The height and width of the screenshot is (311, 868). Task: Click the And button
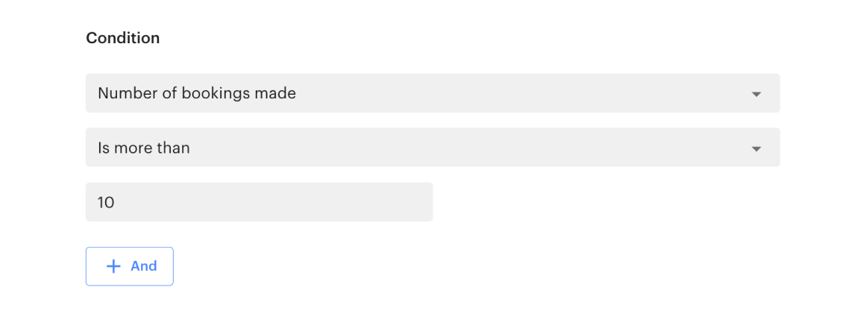(x=130, y=266)
